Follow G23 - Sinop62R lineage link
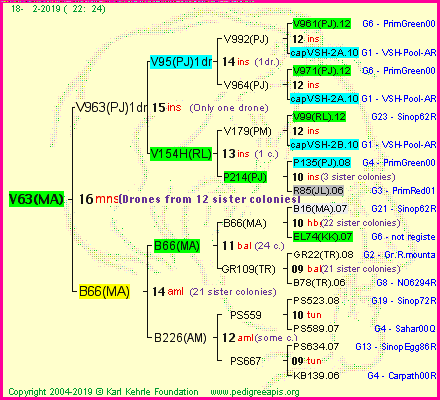Viewport: 440px width, 400px height. pyautogui.click(x=404, y=117)
